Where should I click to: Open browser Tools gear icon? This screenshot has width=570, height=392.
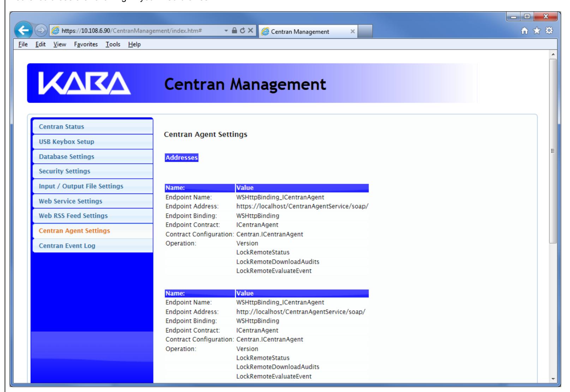[x=549, y=31]
